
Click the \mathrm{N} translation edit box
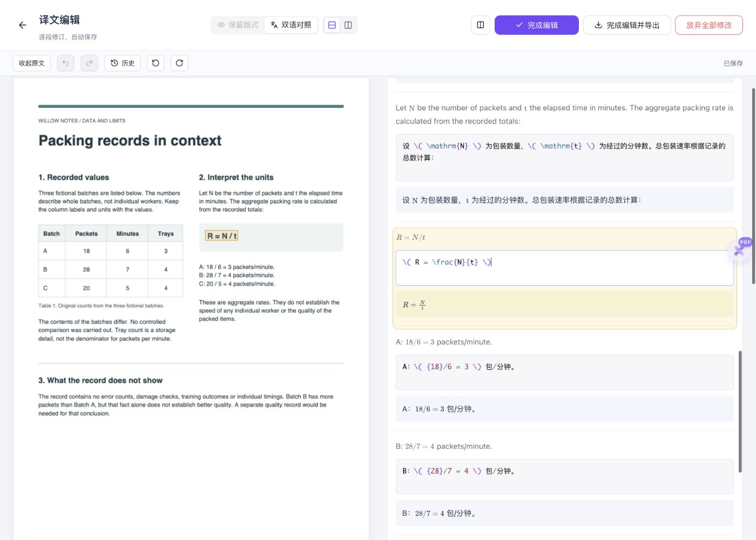point(564,157)
